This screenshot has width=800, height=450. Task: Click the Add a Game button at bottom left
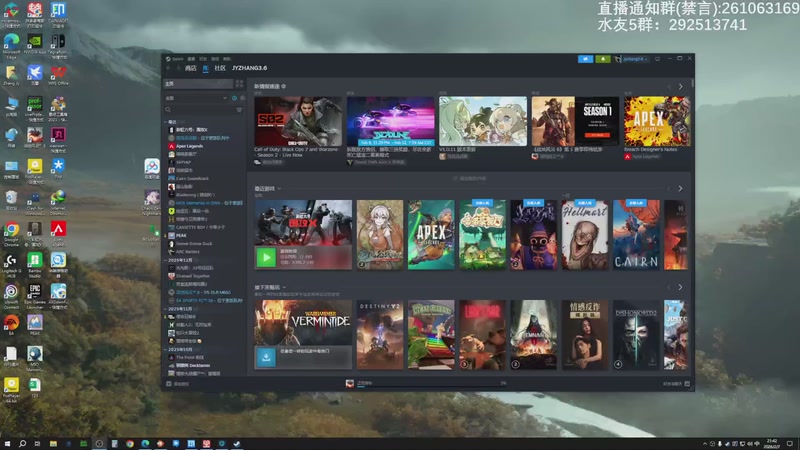click(x=178, y=384)
